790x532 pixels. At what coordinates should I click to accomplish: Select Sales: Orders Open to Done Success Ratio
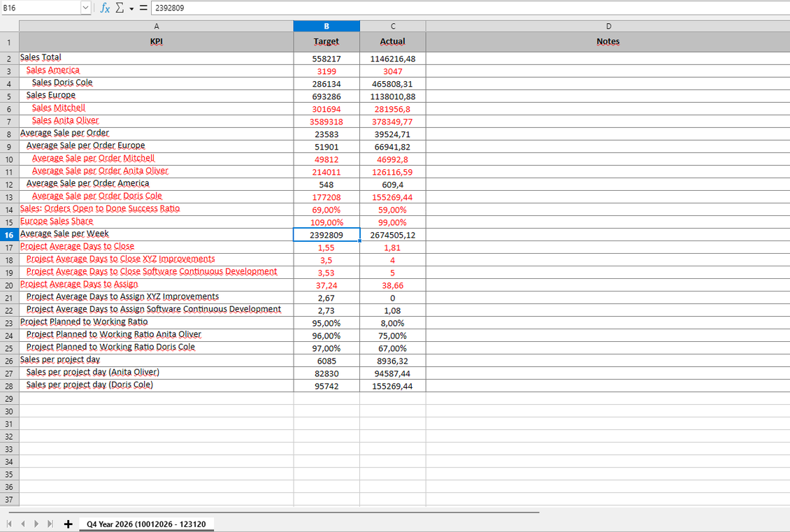tap(156, 210)
